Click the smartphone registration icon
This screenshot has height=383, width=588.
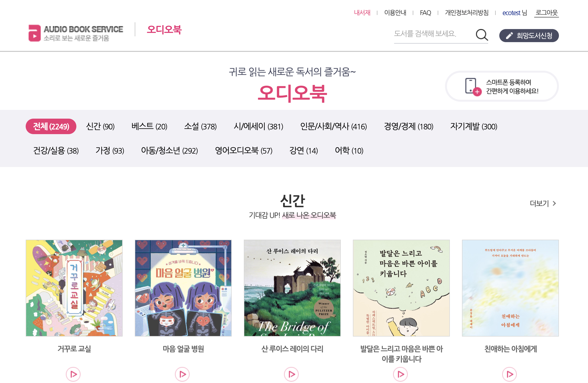(x=473, y=87)
